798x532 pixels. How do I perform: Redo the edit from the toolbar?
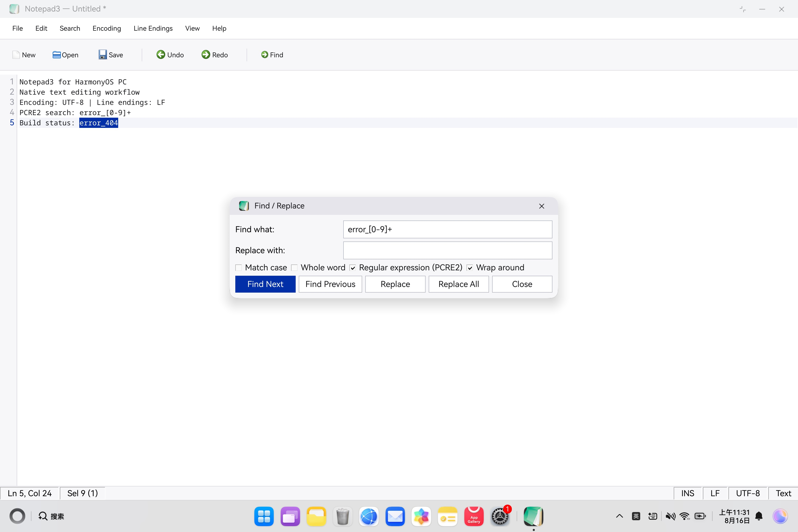(x=206, y=55)
